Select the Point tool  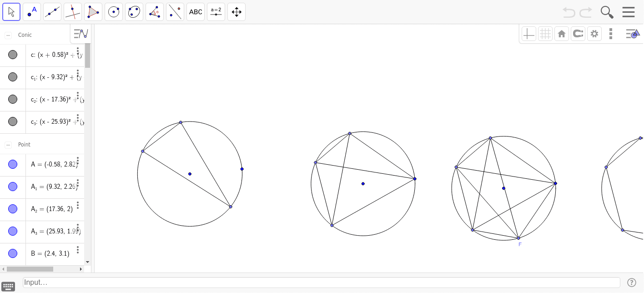[32, 12]
